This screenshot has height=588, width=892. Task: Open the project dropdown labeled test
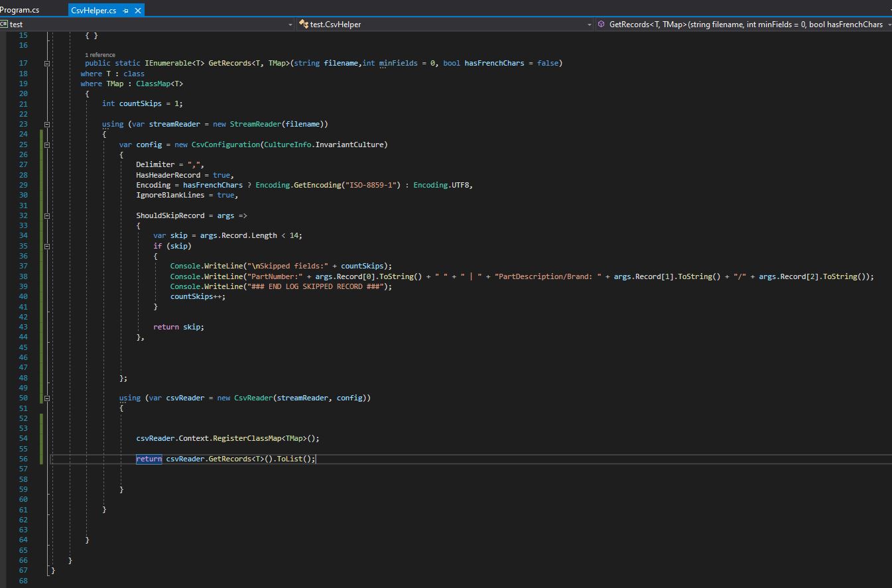(290, 24)
